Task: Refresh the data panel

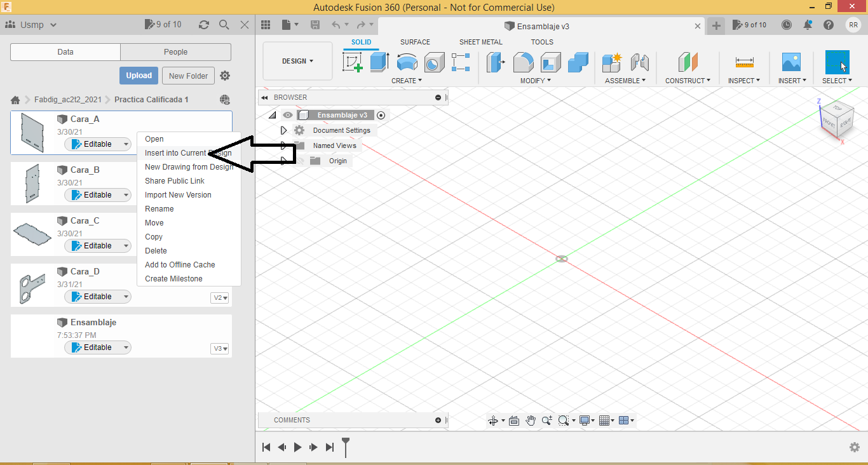Action: tap(204, 25)
